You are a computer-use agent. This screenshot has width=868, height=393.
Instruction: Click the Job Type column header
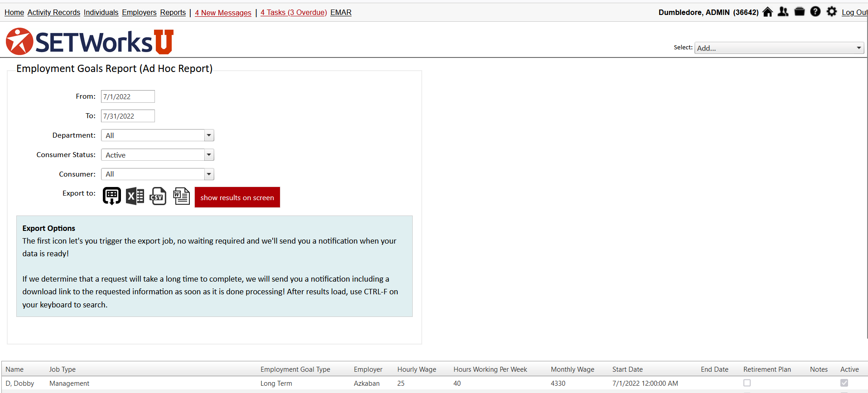point(63,369)
